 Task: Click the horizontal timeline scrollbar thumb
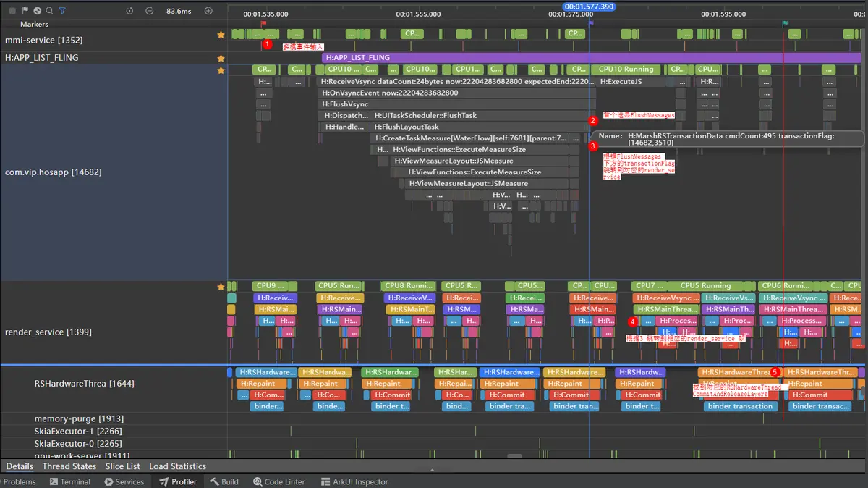click(514, 456)
